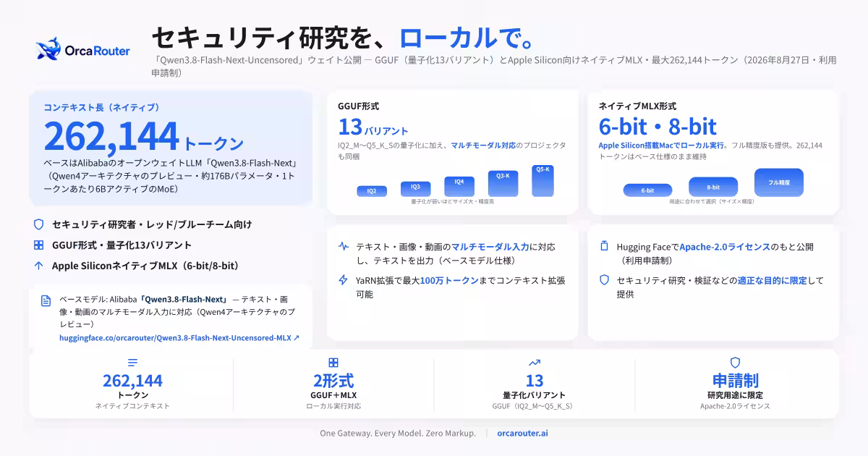Screen dimensions: 868x456
Task: Open the orcarouter.ai footer link
Action: pos(522,433)
